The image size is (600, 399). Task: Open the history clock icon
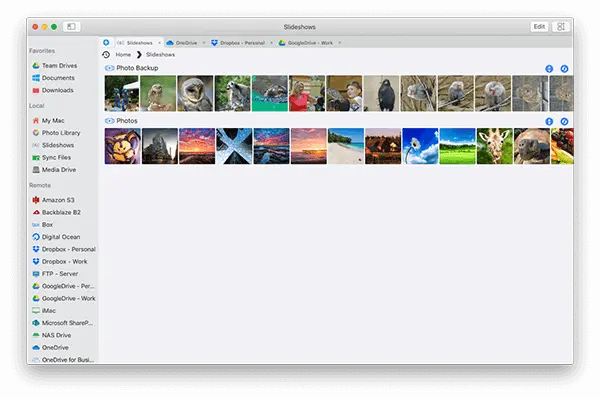pos(106,55)
